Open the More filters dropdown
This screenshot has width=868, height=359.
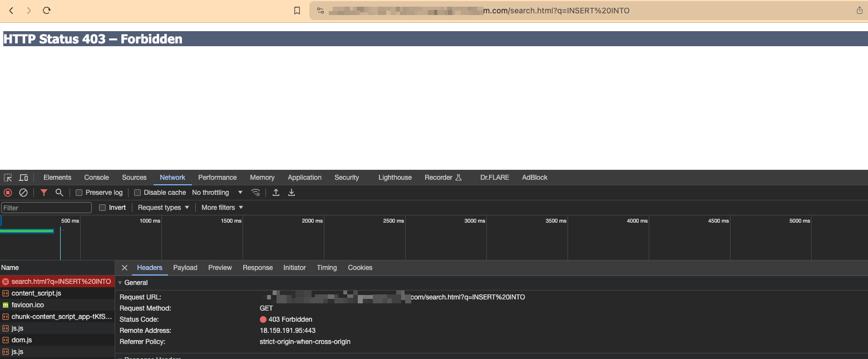222,208
